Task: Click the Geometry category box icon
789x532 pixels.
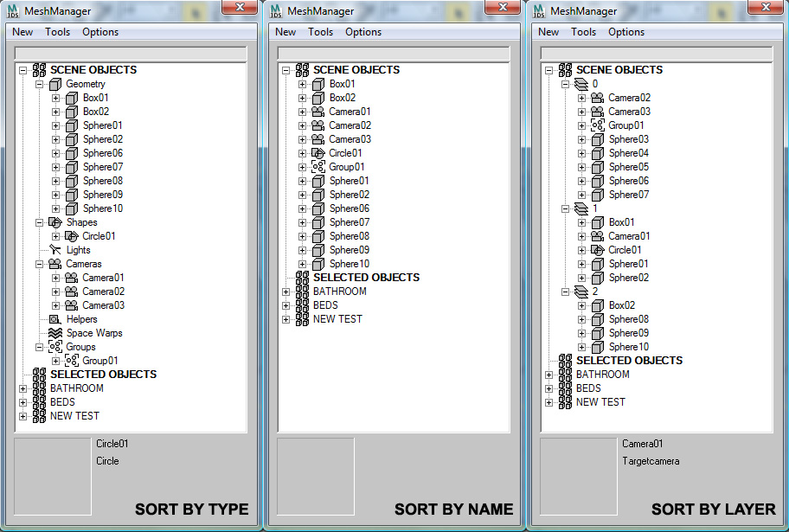Action: pos(55,84)
